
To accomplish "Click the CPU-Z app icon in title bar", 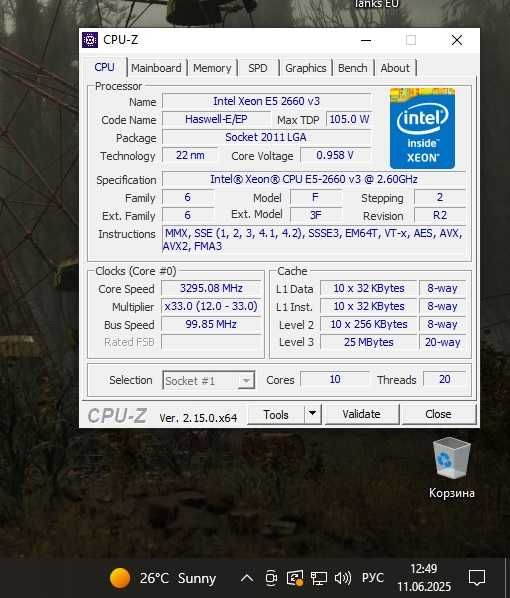I will (x=90, y=40).
